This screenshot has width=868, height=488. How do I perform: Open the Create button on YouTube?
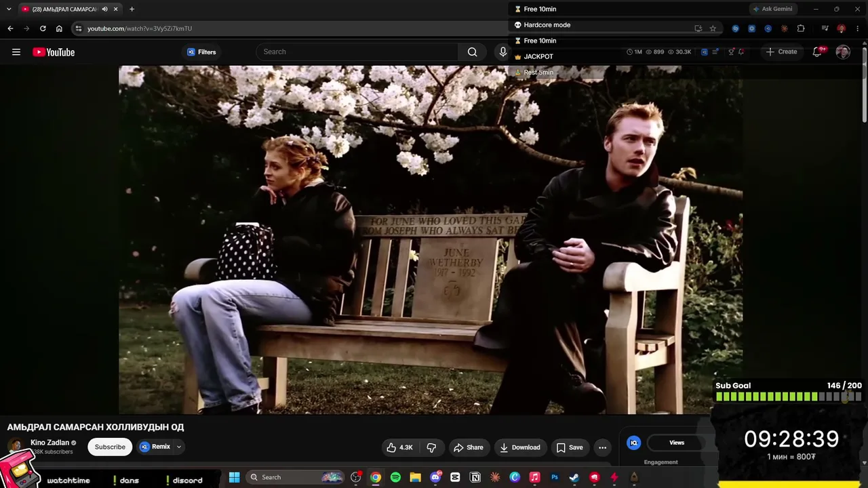pyautogui.click(x=781, y=52)
